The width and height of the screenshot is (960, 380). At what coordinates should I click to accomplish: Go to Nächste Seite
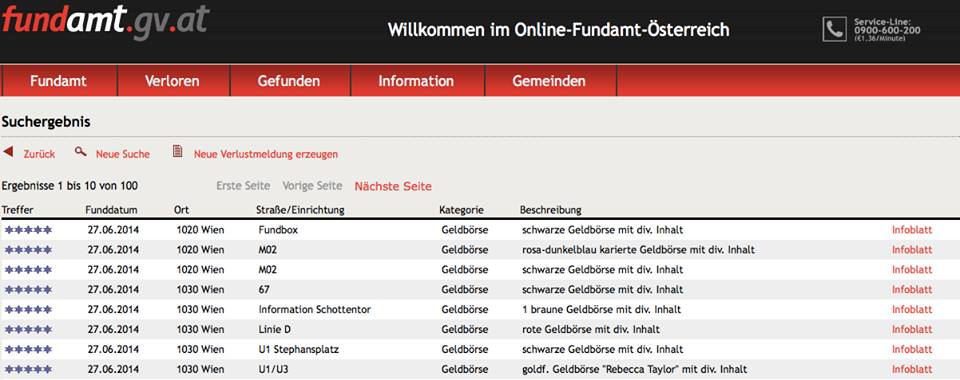(393, 187)
